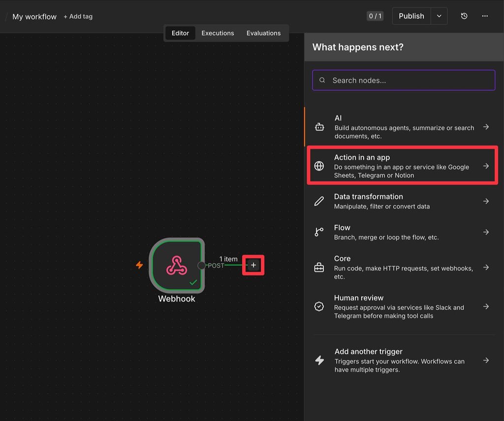Click the Publish button
Image resolution: width=504 pixels, height=421 pixels.
pyautogui.click(x=411, y=16)
